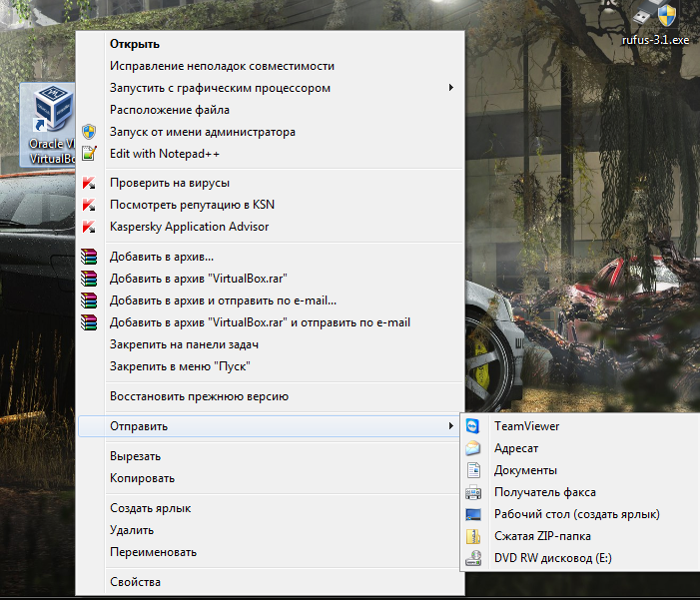The width and height of the screenshot is (700, 600).
Task: Click the WinRAR icon beside Добавить в архив...
Action: click(89, 257)
